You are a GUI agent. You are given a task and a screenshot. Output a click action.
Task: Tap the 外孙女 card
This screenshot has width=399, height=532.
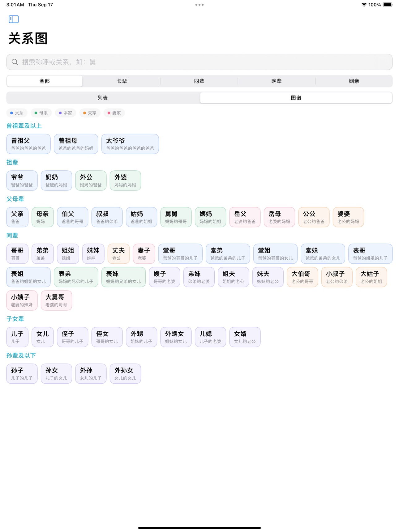(x=125, y=374)
